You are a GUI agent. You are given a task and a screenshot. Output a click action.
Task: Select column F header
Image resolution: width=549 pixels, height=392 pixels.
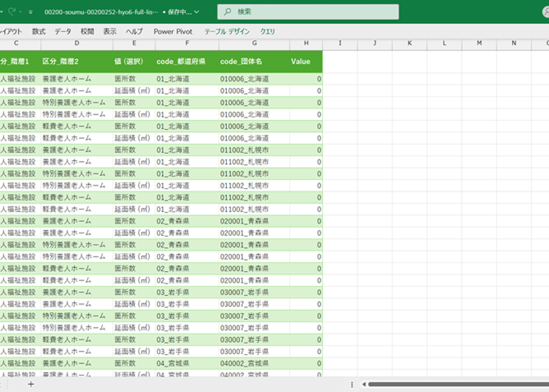pos(187,43)
